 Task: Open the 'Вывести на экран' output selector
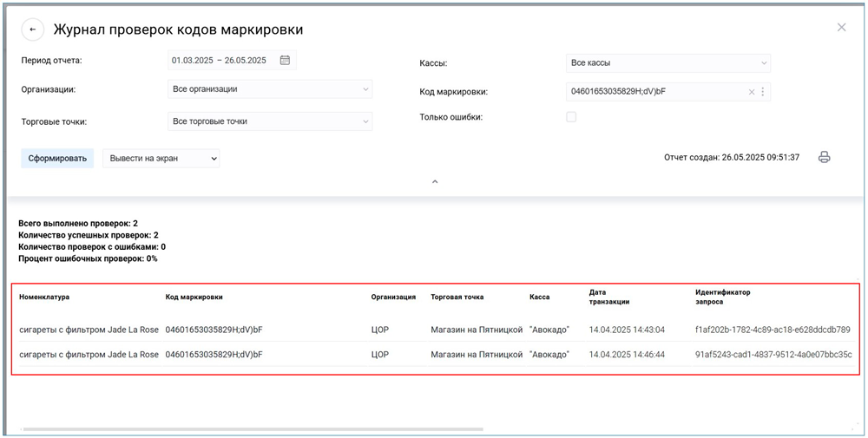[161, 159]
